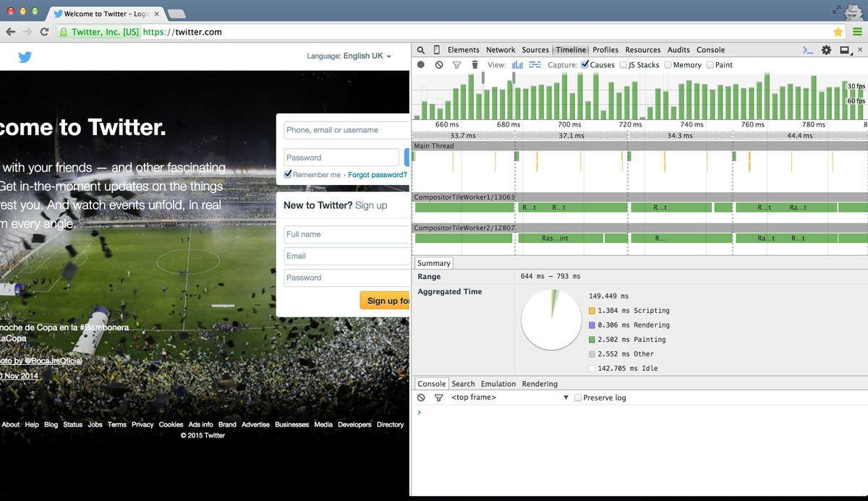
Task: Click the yellow Sign up button
Action: (x=386, y=301)
